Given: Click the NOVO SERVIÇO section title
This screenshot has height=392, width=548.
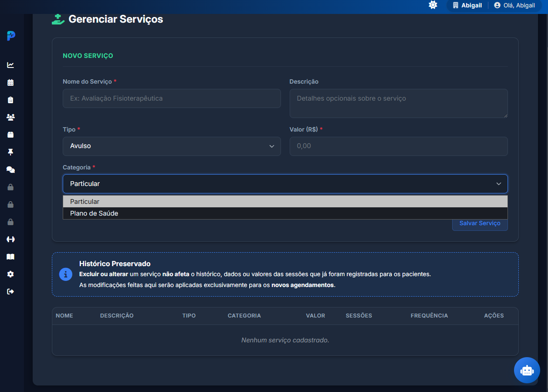Looking at the screenshot, I should [88, 56].
